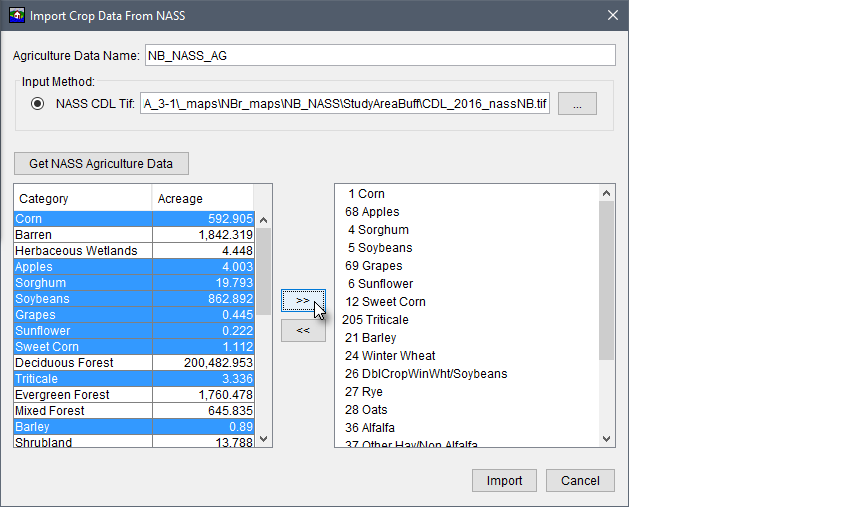
Task: Close the Import Crop Data dialog
Action: [x=613, y=15]
